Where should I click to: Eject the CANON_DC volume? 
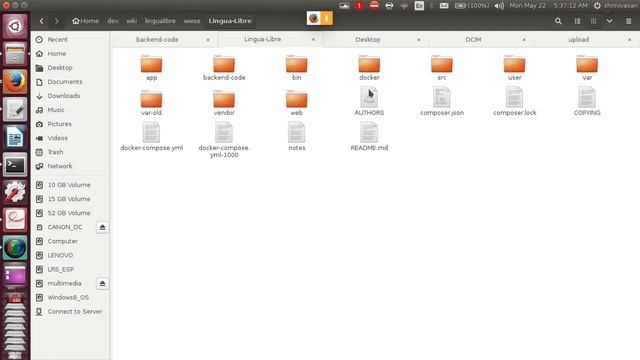tap(102, 227)
